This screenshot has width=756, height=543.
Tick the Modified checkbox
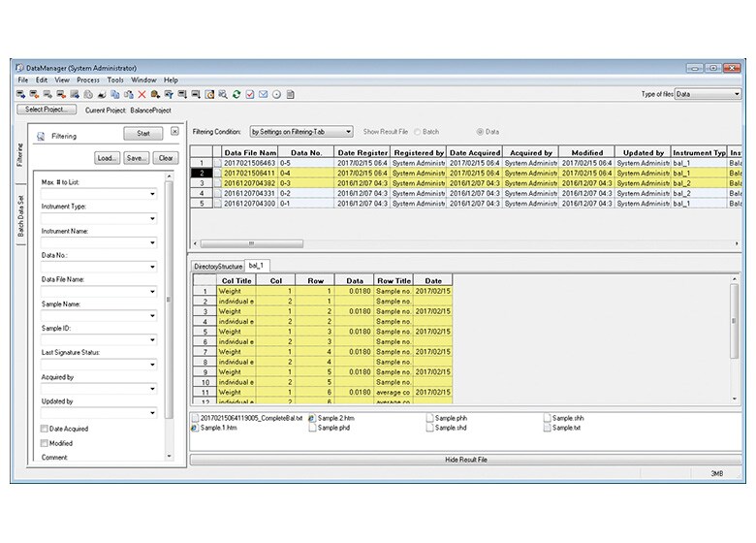45,443
